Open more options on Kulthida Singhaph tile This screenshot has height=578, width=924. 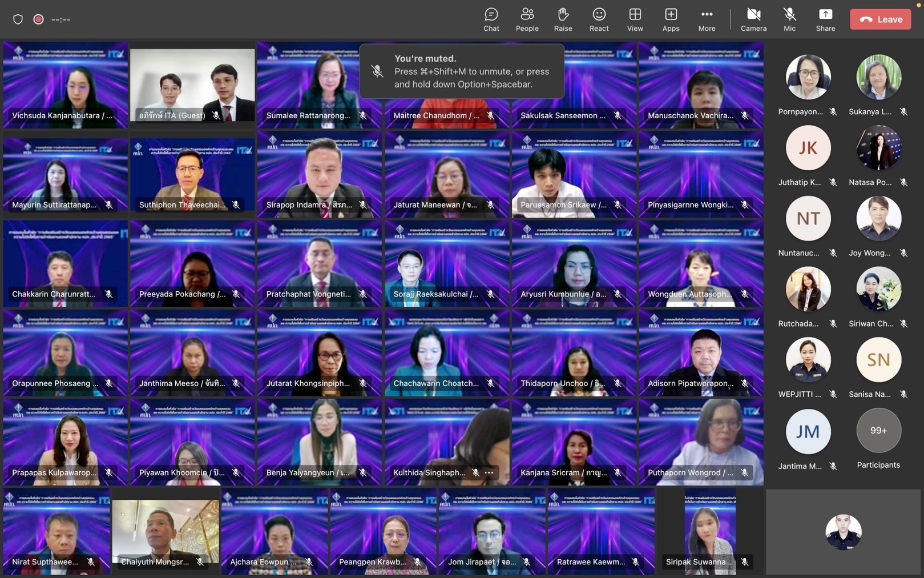489,472
